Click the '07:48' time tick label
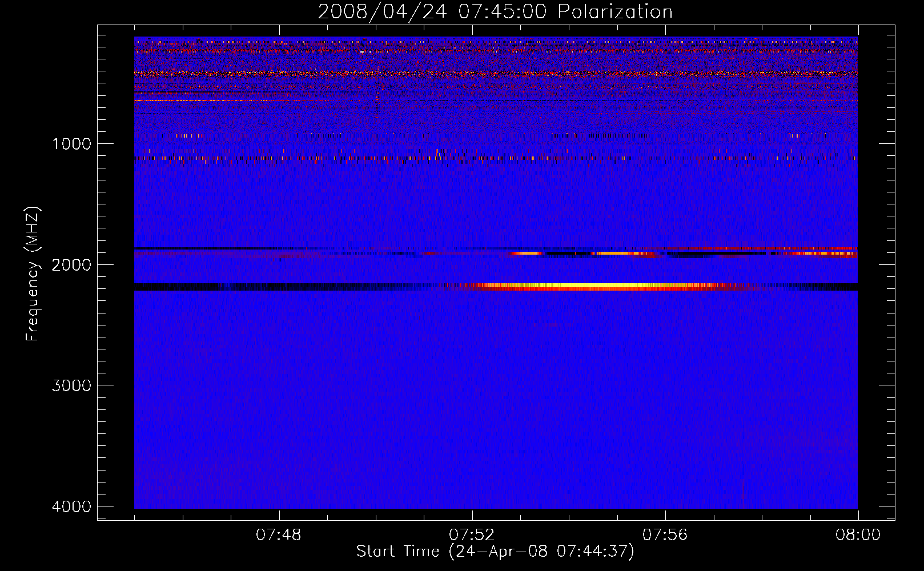 279,535
